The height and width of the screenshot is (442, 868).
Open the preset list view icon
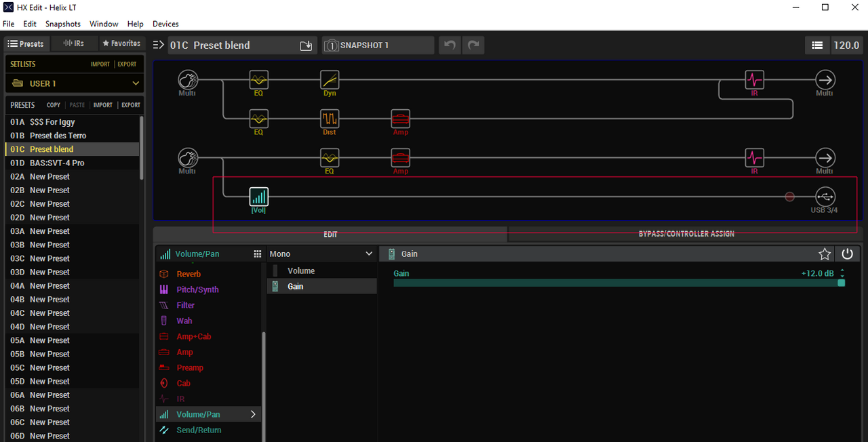pyautogui.click(x=817, y=45)
